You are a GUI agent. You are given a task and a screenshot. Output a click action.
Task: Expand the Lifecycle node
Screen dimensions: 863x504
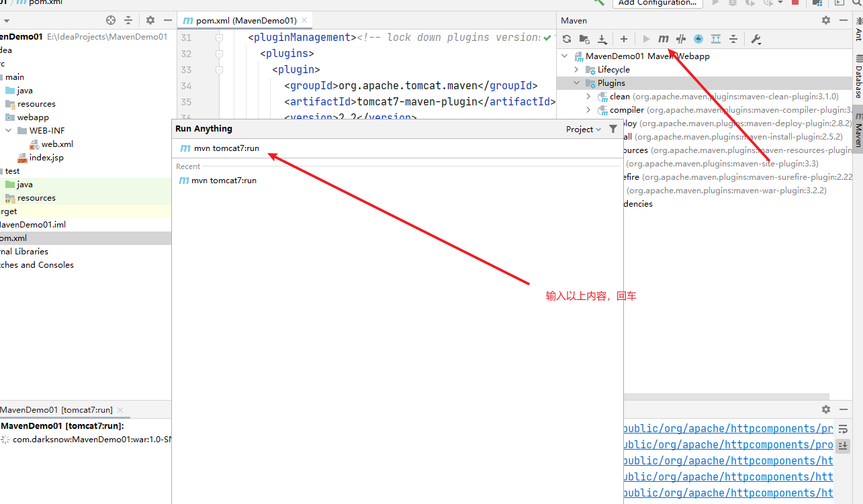click(x=576, y=70)
